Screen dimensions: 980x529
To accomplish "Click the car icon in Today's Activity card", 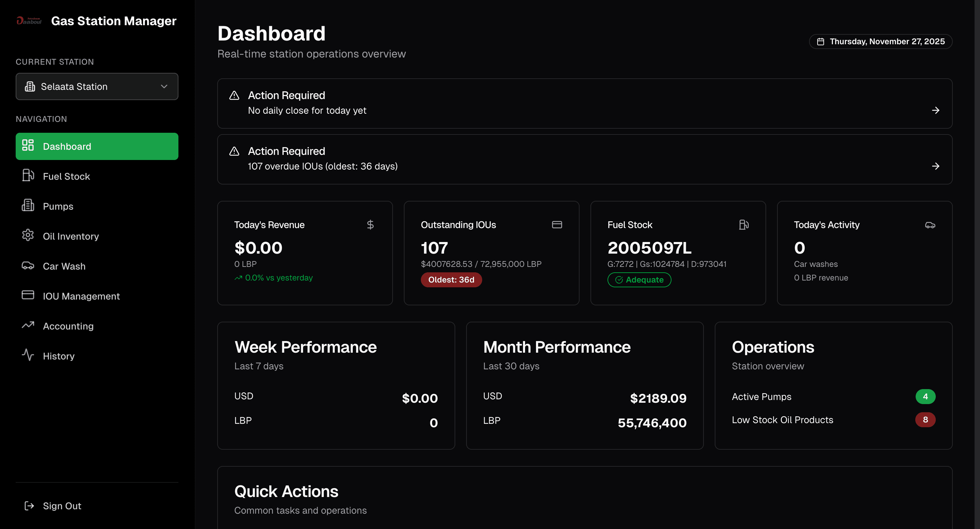I will [930, 225].
